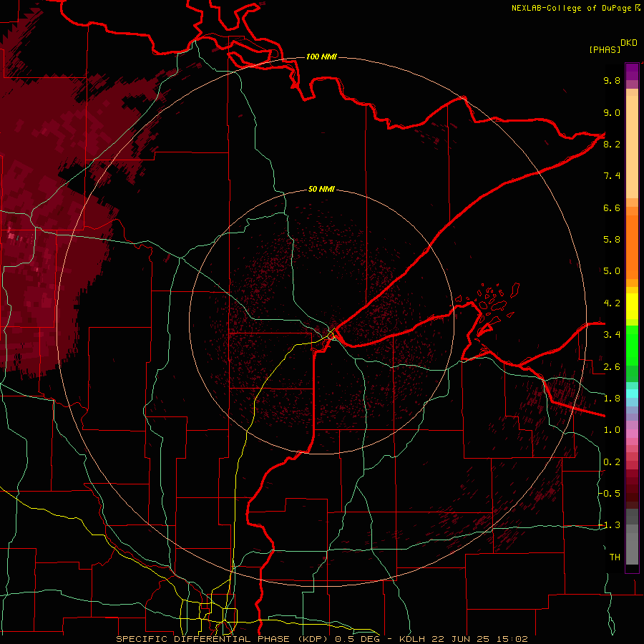Click the pink segment of the color bar

coord(632,434)
